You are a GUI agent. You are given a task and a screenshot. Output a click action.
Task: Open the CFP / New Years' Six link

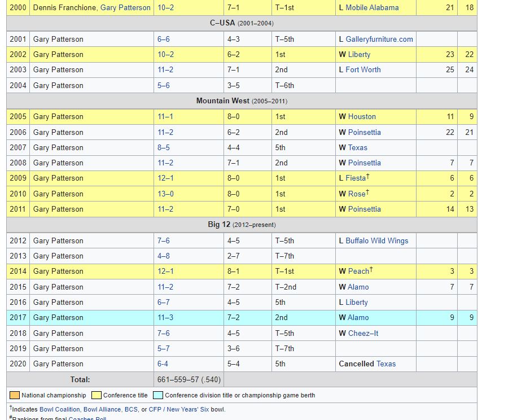tap(179, 409)
